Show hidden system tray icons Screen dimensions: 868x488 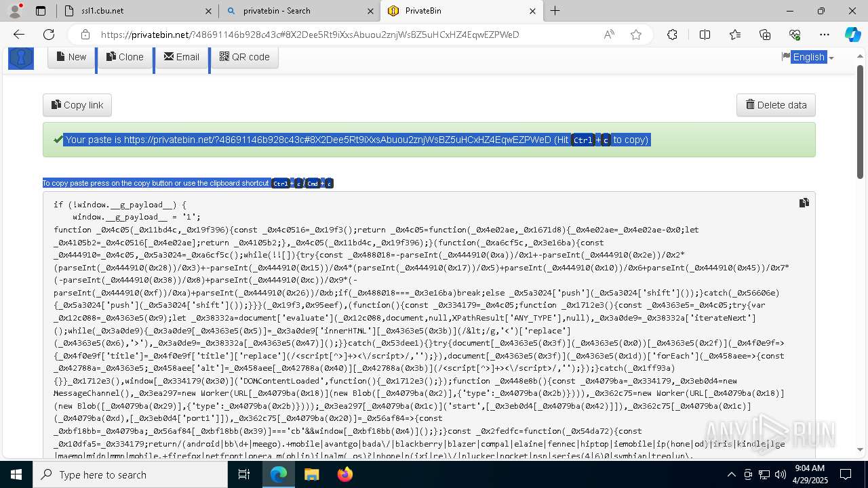click(731, 474)
